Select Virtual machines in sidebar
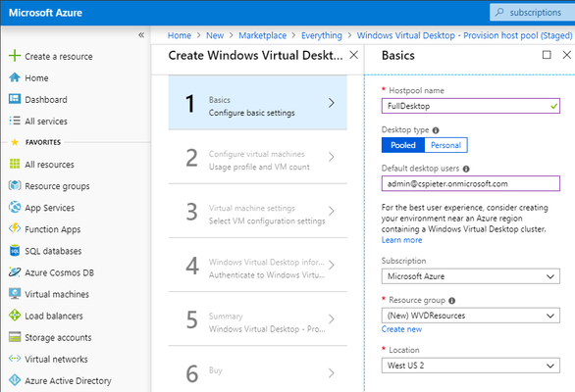Screen dimensions: 575x392 tap(57, 294)
